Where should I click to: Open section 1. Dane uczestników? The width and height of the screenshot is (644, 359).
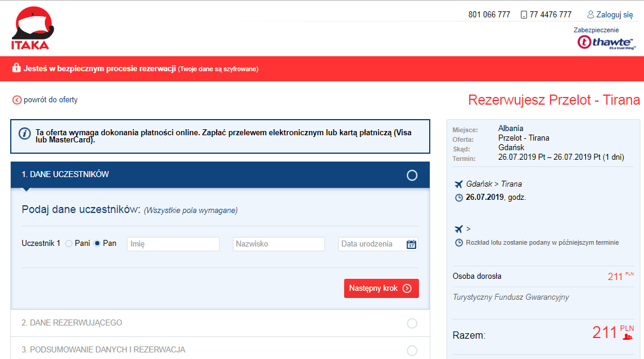(220, 175)
